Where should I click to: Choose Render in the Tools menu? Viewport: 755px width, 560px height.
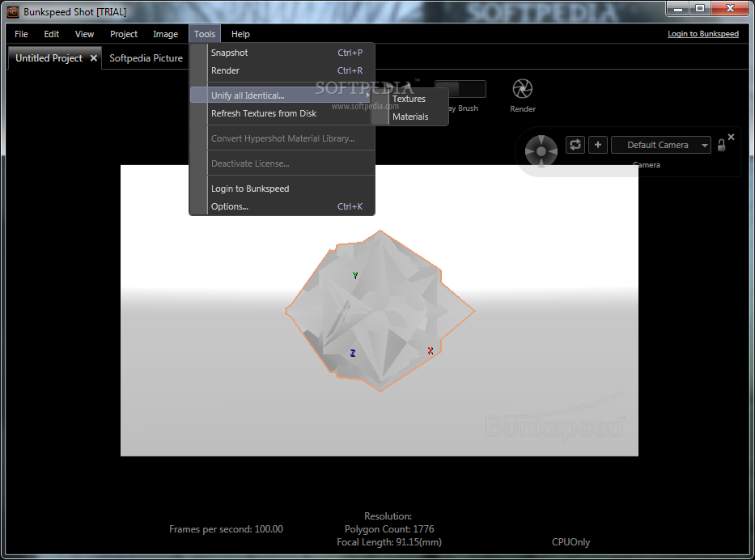click(282, 70)
